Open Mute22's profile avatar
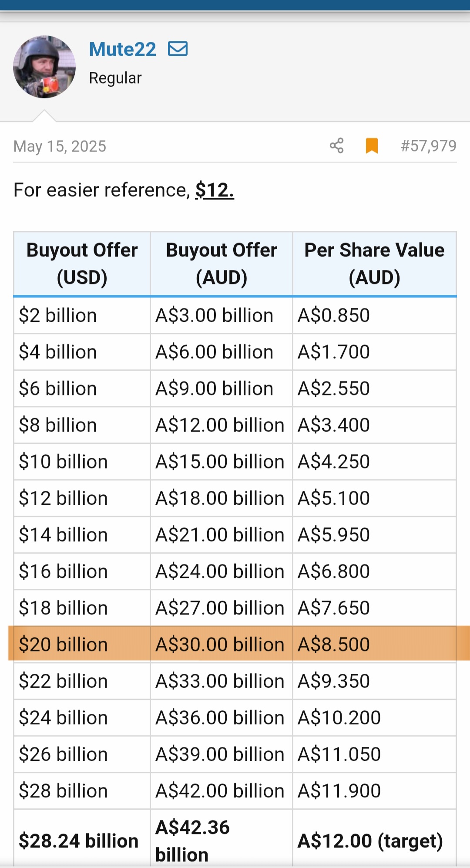 (44, 67)
